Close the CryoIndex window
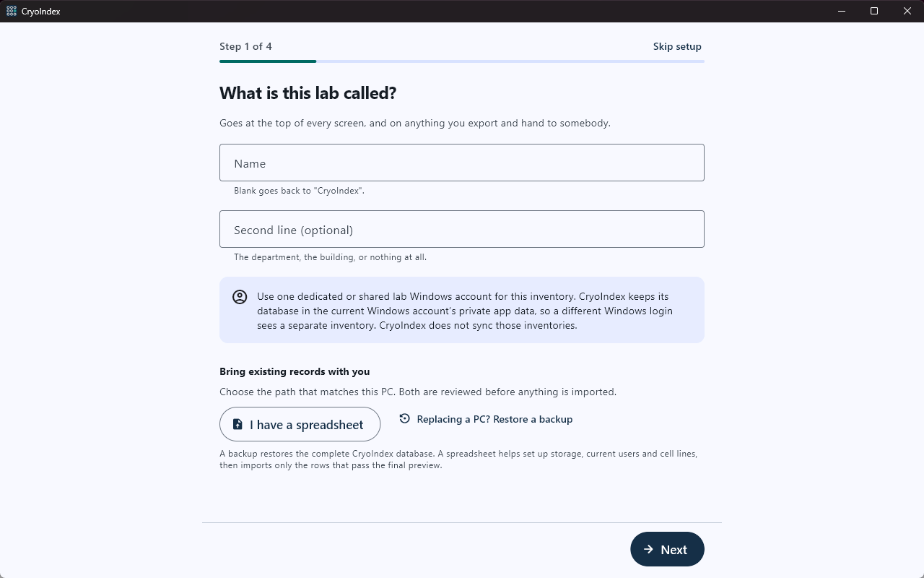Screen dimensions: 924x578 [907, 11]
